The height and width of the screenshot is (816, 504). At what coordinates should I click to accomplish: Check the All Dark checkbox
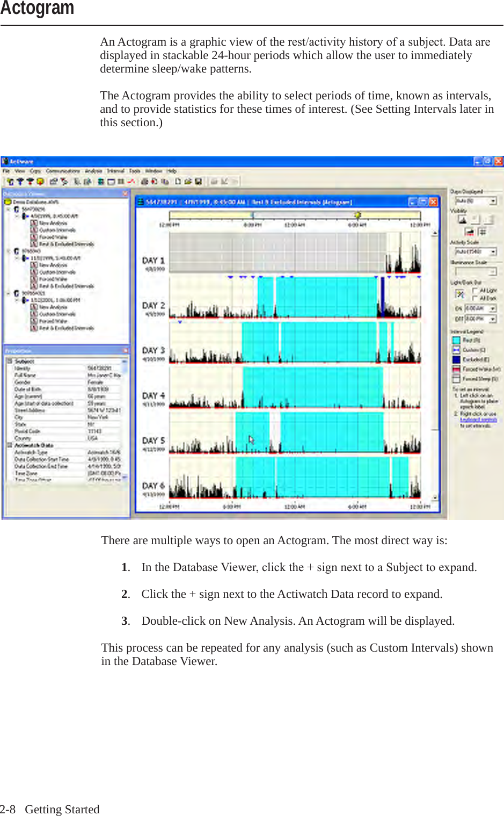[474, 299]
